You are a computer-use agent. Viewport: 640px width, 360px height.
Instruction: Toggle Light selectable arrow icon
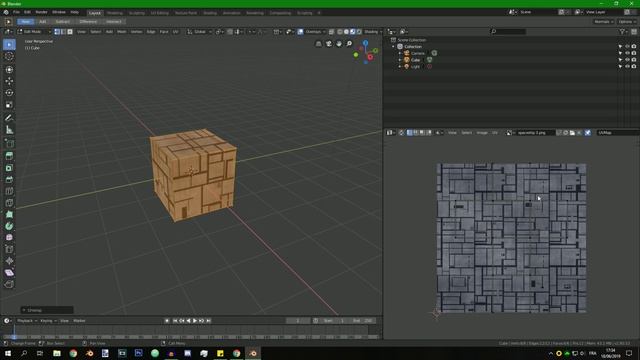[x=620, y=66]
